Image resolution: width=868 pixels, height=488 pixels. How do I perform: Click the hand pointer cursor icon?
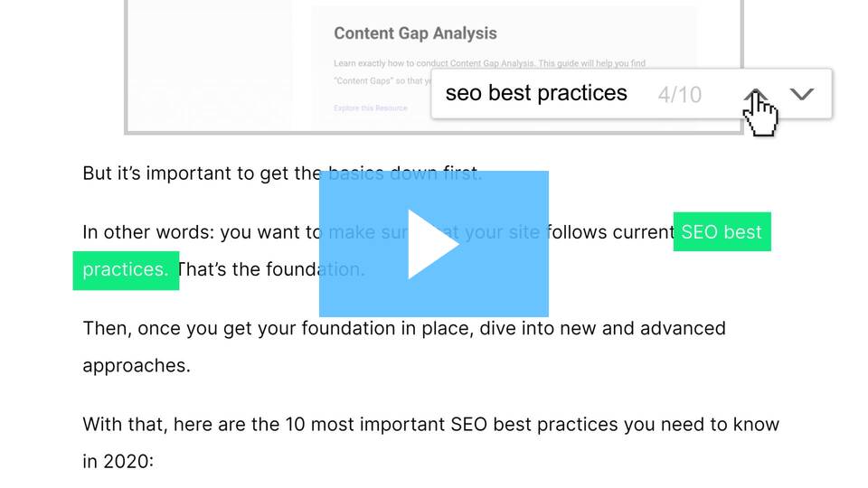coord(761,117)
